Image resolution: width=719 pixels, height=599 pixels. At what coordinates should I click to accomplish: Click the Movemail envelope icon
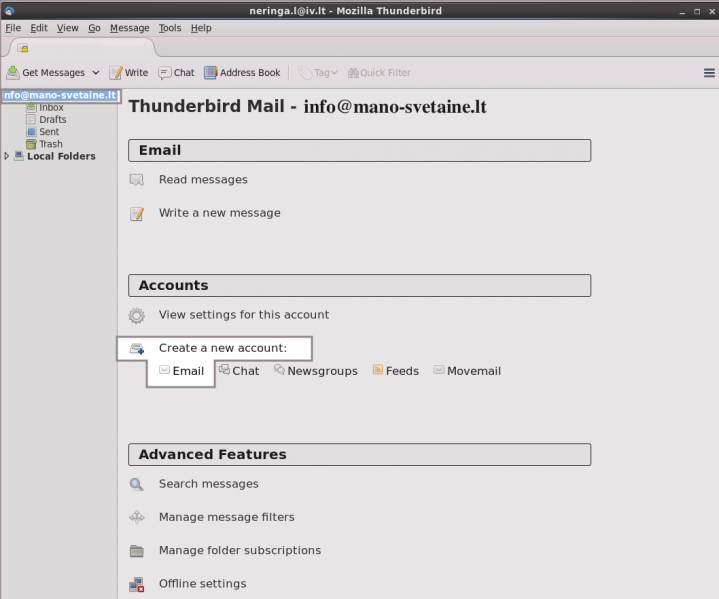pos(438,369)
